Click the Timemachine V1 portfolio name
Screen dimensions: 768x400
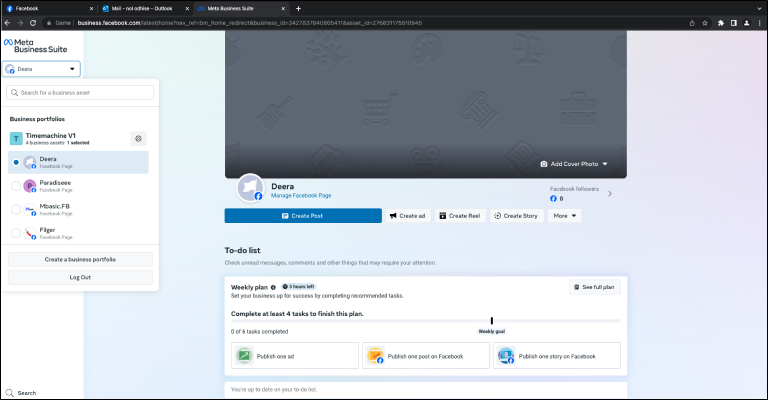[x=50, y=136]
